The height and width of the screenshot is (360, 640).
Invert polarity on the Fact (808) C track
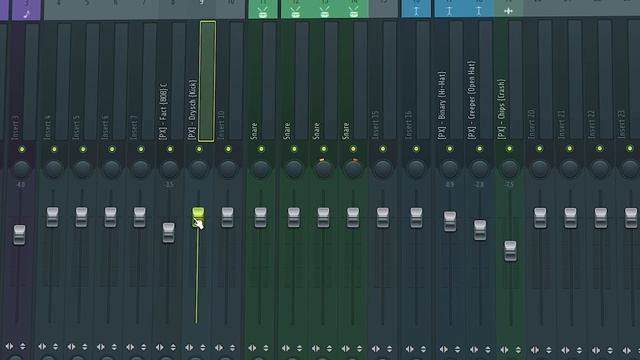point(173,348)
